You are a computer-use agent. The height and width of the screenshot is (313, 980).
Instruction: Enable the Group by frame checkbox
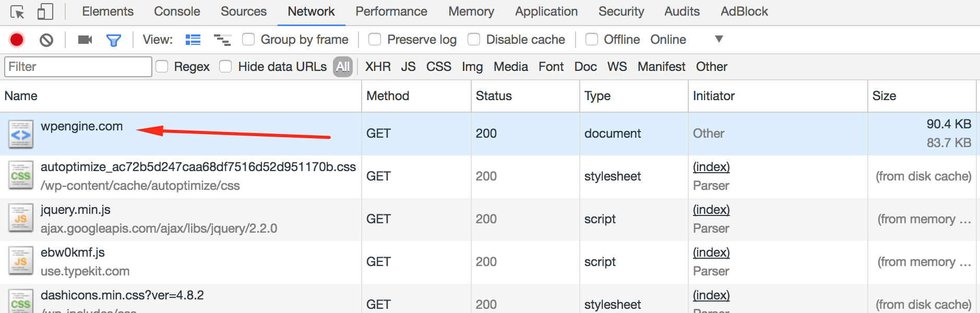coord(248,40)
